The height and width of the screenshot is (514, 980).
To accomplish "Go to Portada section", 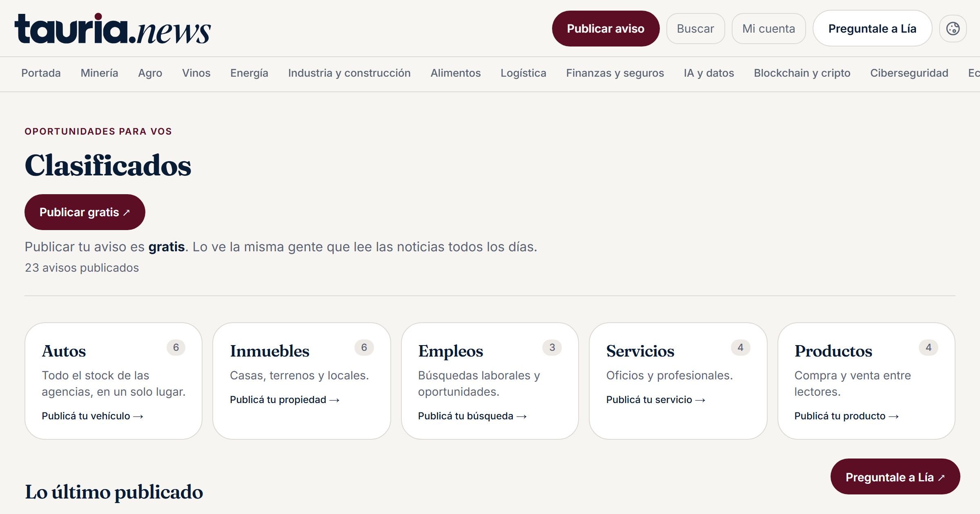I will pos(41,73).
